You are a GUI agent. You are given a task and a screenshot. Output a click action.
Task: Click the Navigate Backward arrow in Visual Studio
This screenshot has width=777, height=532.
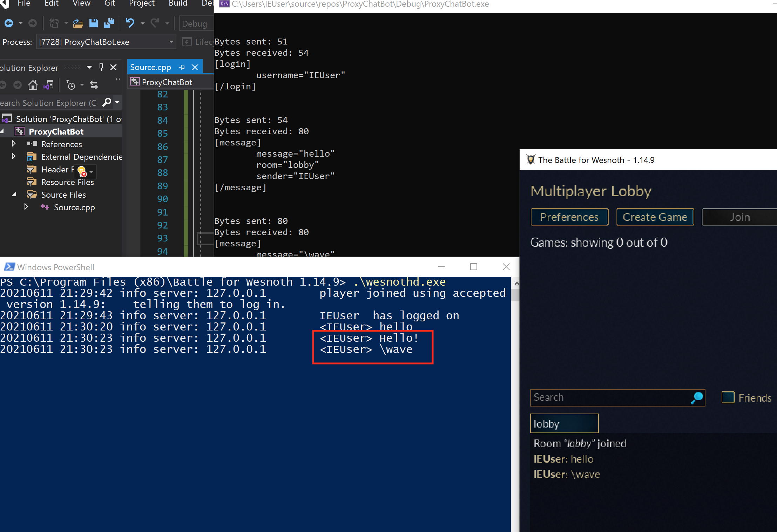pyautogui.click(x=9, y=23)
